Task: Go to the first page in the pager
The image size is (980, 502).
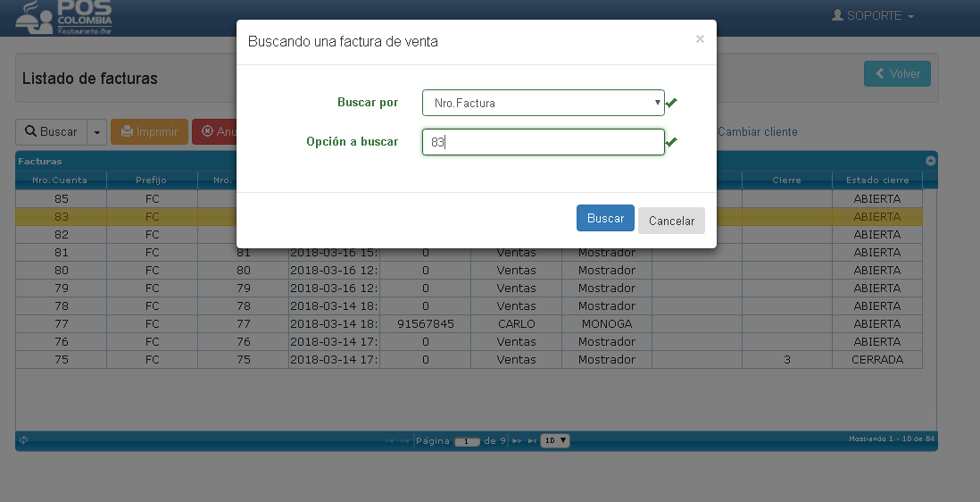Action: point(389,440)
